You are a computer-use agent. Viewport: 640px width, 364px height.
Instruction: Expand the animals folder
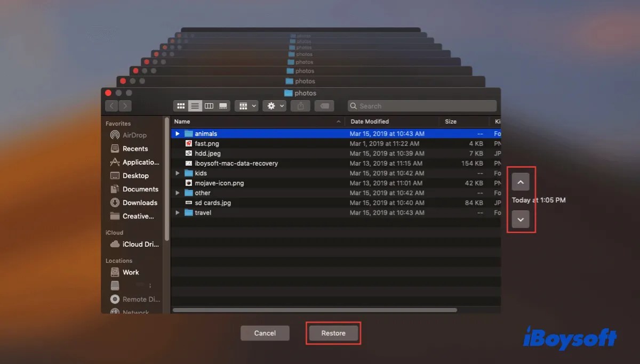point(177,133)
